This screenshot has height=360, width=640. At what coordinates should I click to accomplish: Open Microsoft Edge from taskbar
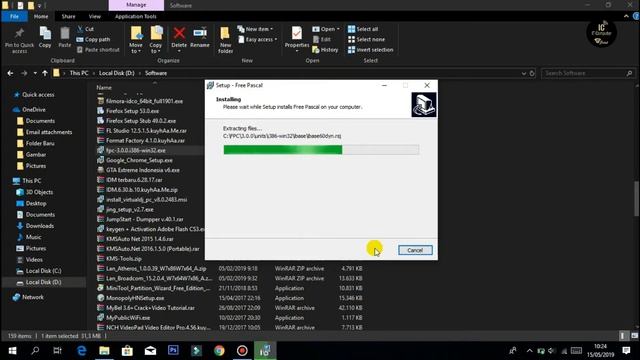click(x=82, y=351)
